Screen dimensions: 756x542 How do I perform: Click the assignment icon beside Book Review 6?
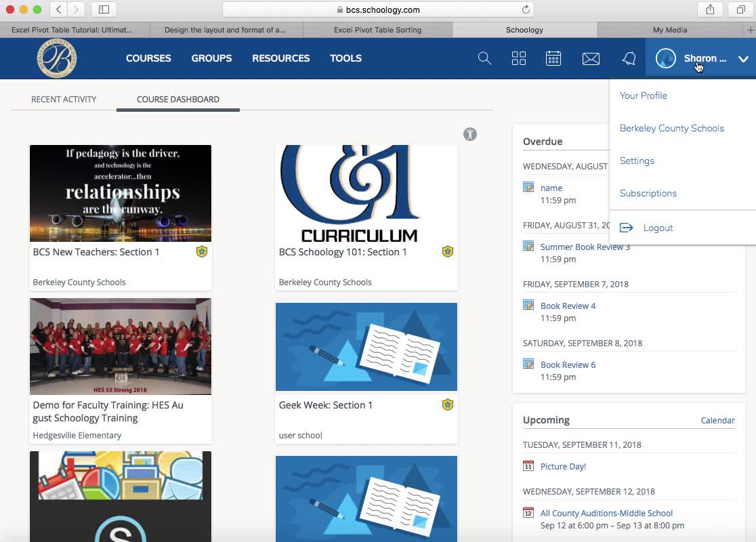coord(528,364)
